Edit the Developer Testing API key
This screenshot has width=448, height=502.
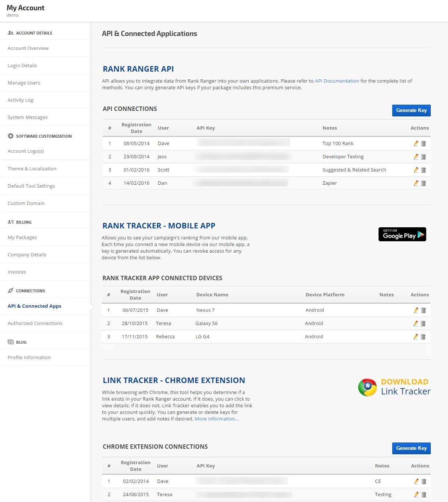coord(416,157)
